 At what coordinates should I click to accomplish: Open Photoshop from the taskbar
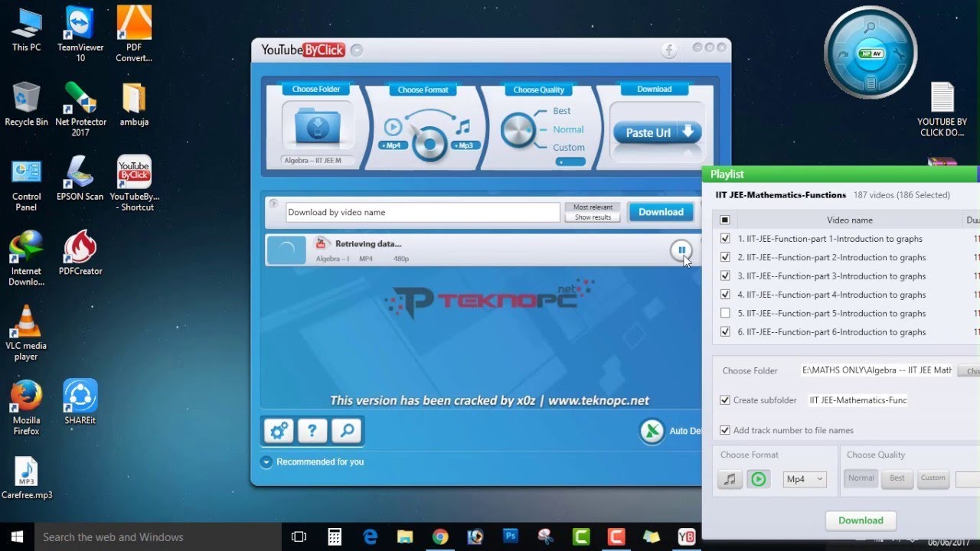(511, 537)
